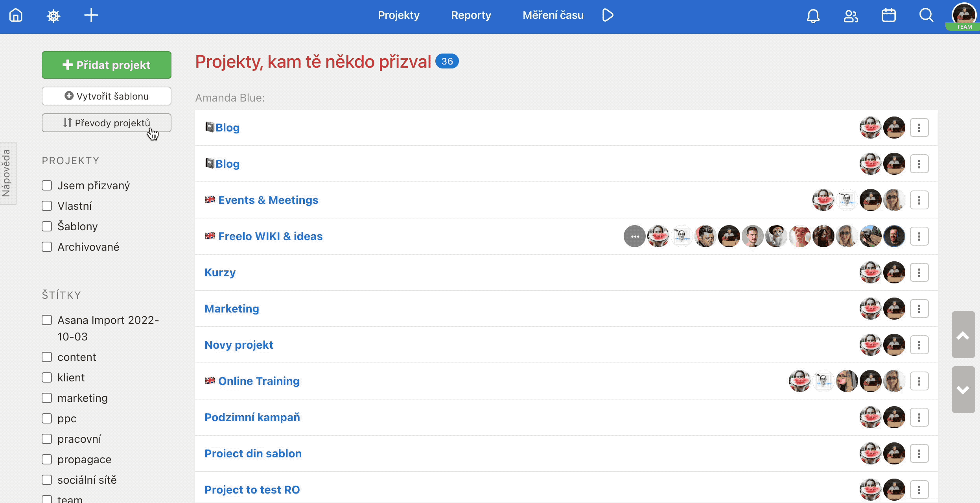Open the Novy projekt project
The width and height of the screenshot is (980, 503).
pyautogui.click(x=239, y=345)
